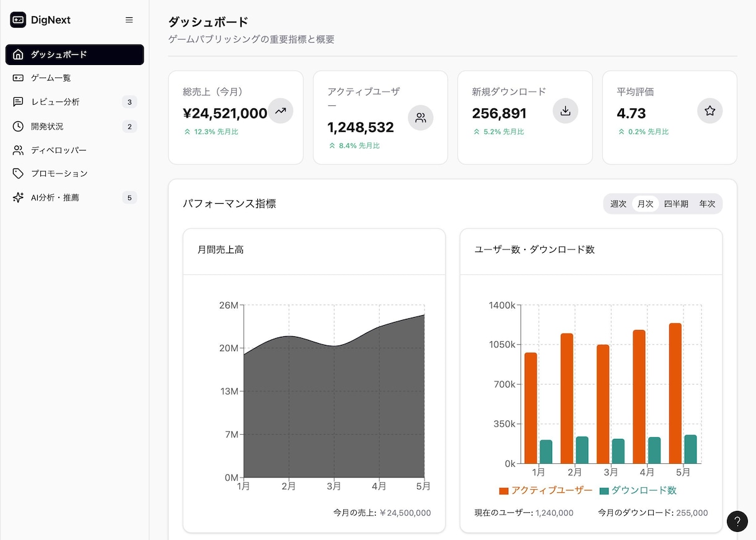The height and width of the screenshot is (540, 756).
Task: Click the sparkle icon beside AI分析・推薦
Action: tap(18, 198)
